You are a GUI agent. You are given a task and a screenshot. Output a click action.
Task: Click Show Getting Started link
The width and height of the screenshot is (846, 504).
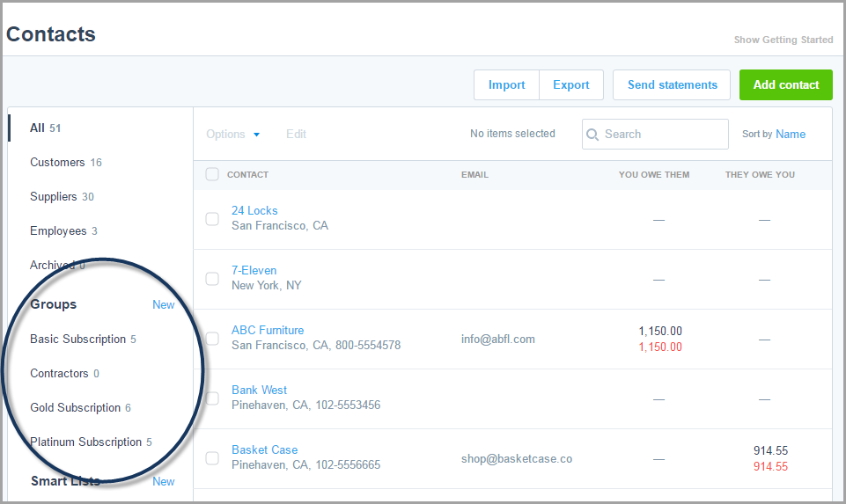click(783, 40)
